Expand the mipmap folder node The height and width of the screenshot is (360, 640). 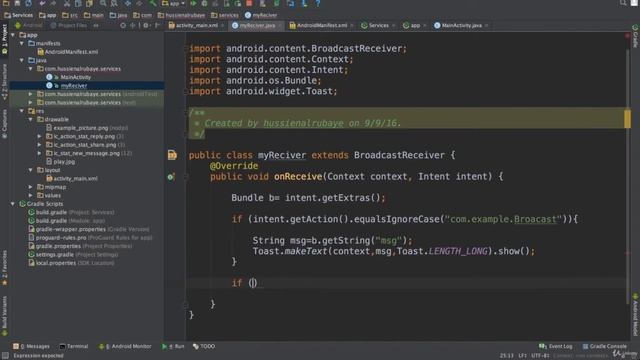(31, 187)
